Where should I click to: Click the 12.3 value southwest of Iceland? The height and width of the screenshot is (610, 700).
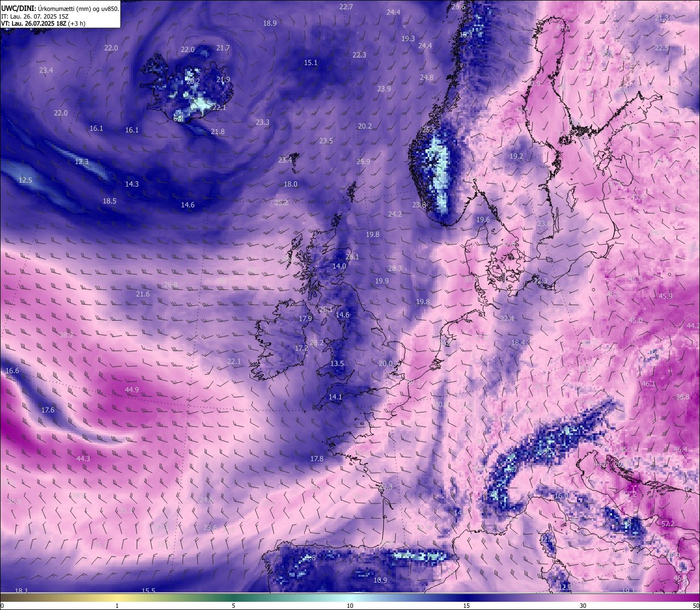[x=81, y=161]
